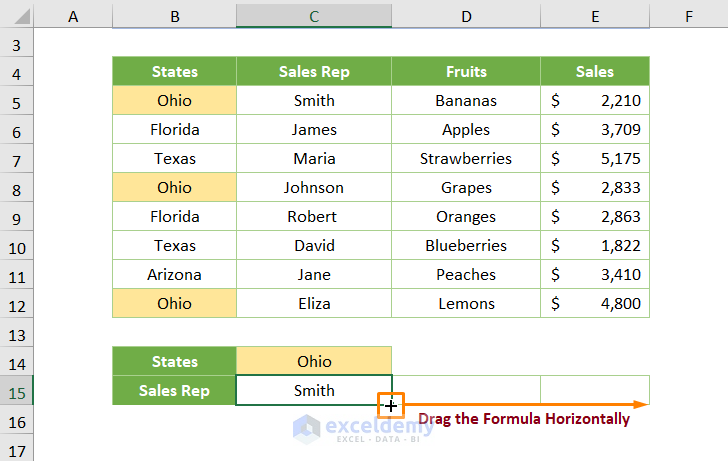Click the Blueberries cell
Image resolution: width=728 pixels, height=461 pixels.
point(466,246)
